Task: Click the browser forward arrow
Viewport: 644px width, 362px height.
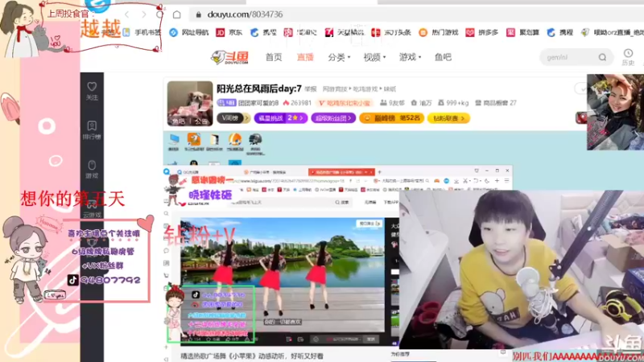Action: click(x=144, y=14)
